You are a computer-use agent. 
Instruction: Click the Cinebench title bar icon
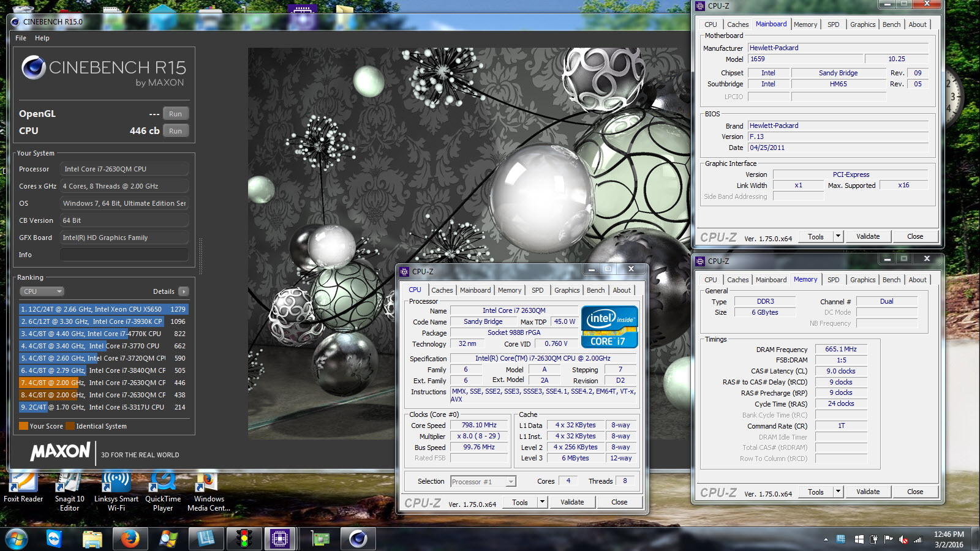[15, 21]
